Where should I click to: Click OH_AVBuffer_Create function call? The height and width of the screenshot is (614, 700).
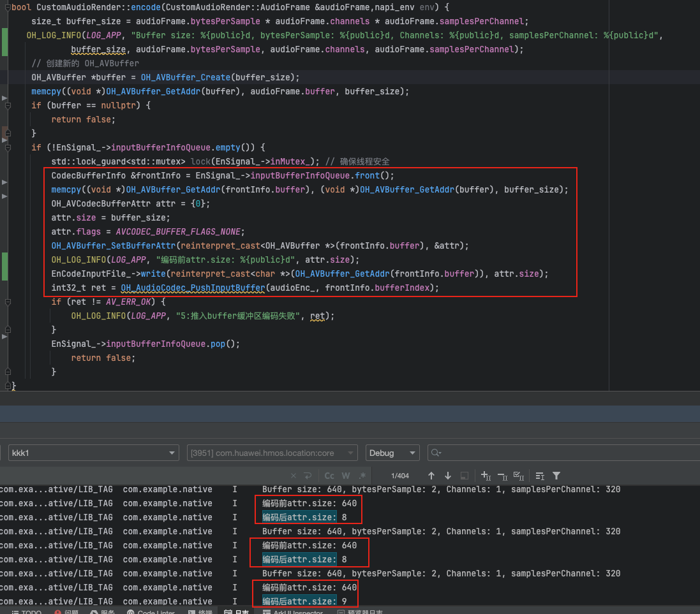click(x=186, y=77)
